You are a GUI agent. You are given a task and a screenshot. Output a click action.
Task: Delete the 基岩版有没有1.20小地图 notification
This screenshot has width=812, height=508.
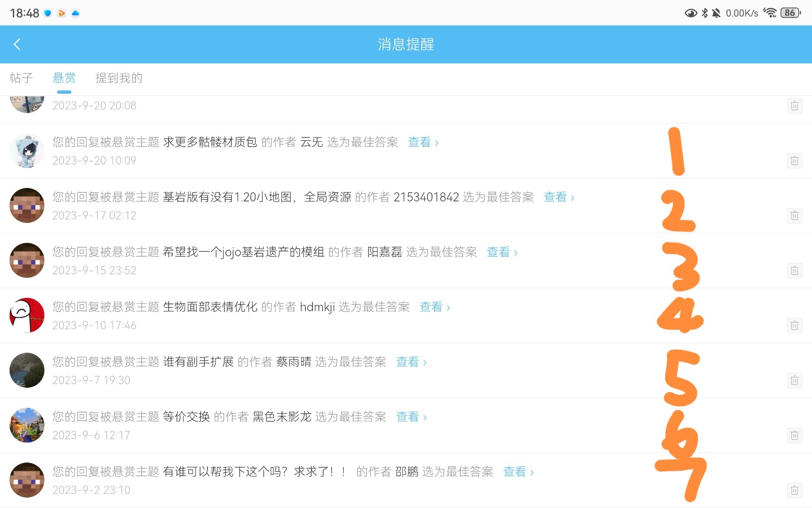tap(794, 216)
